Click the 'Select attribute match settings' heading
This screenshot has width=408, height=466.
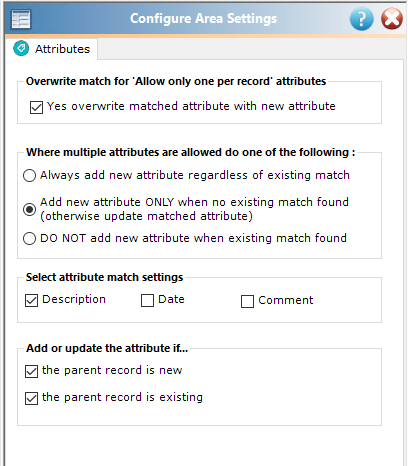click(x=105, y=277)
